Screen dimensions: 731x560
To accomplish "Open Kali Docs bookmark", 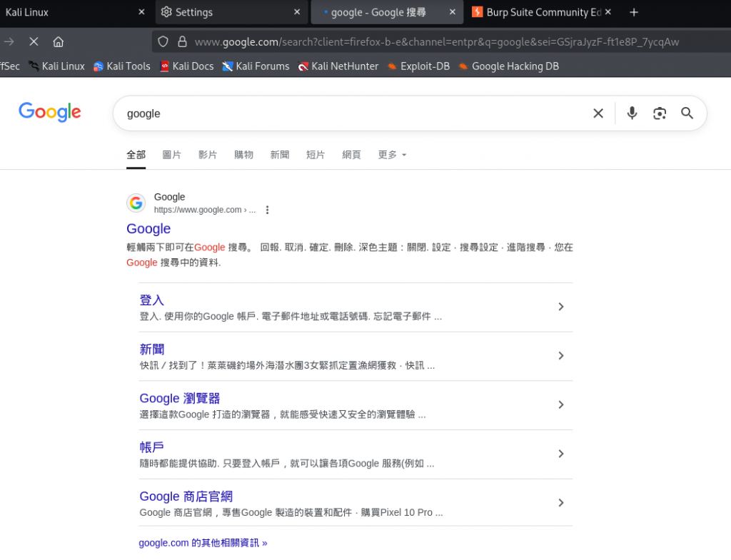I will click(x=186, y=66).
